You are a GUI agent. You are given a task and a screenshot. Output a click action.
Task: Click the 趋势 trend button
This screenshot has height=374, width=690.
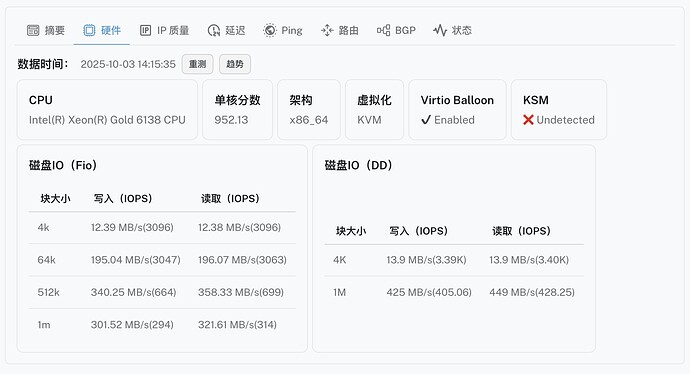[x=235, y=64]
